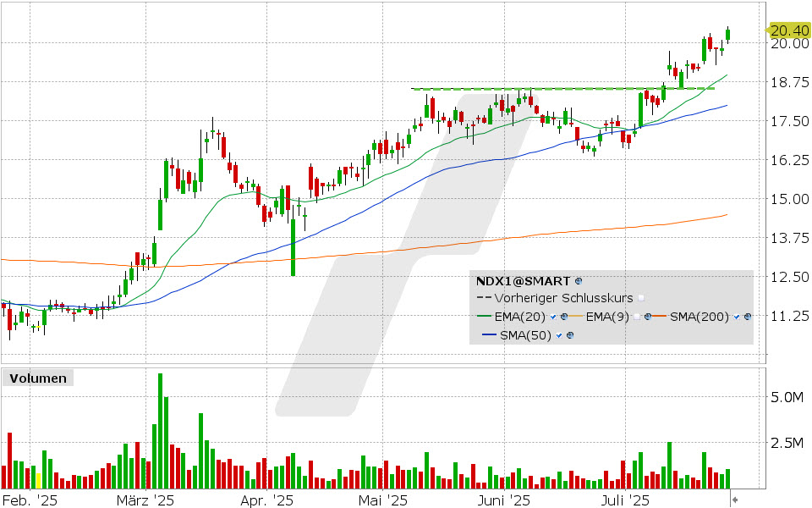The height and width of the screenshot is (508, 812).
Task: Click the Juli '25 date label
Action: [x=625, y=500]
